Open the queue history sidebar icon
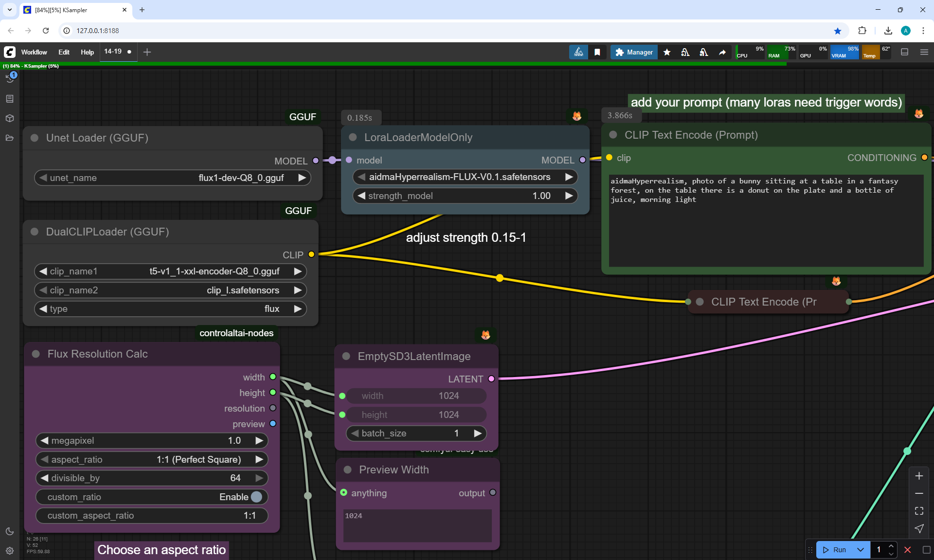The width and height of the screenshot is (934, 560). click(x=10, y=78)
